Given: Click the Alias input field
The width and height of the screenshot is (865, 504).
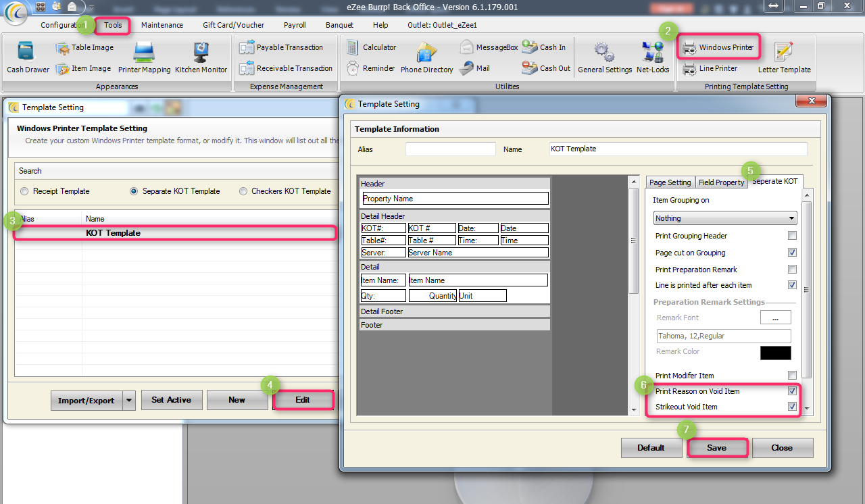Looking at the screenshot, I should [451, 149].
